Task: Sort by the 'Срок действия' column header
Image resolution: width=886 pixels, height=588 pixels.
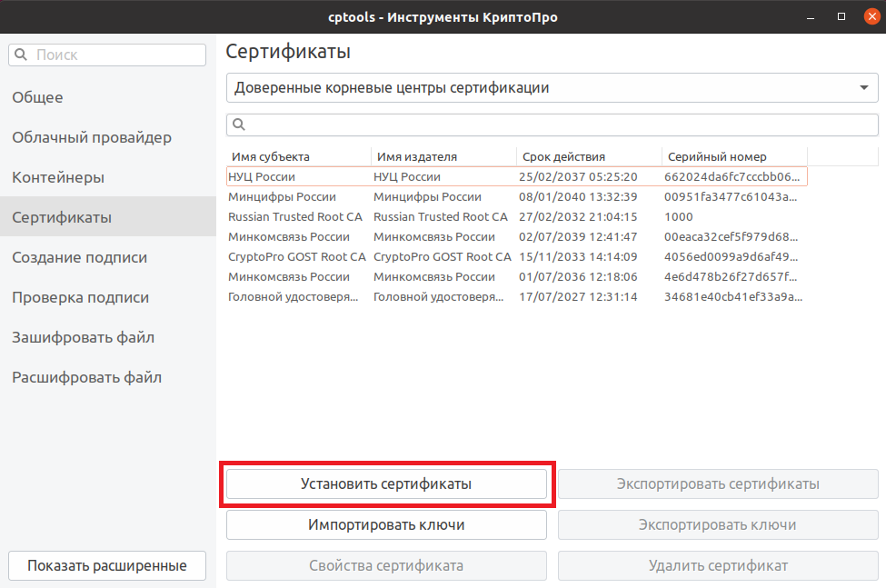Action: (590, 156)
